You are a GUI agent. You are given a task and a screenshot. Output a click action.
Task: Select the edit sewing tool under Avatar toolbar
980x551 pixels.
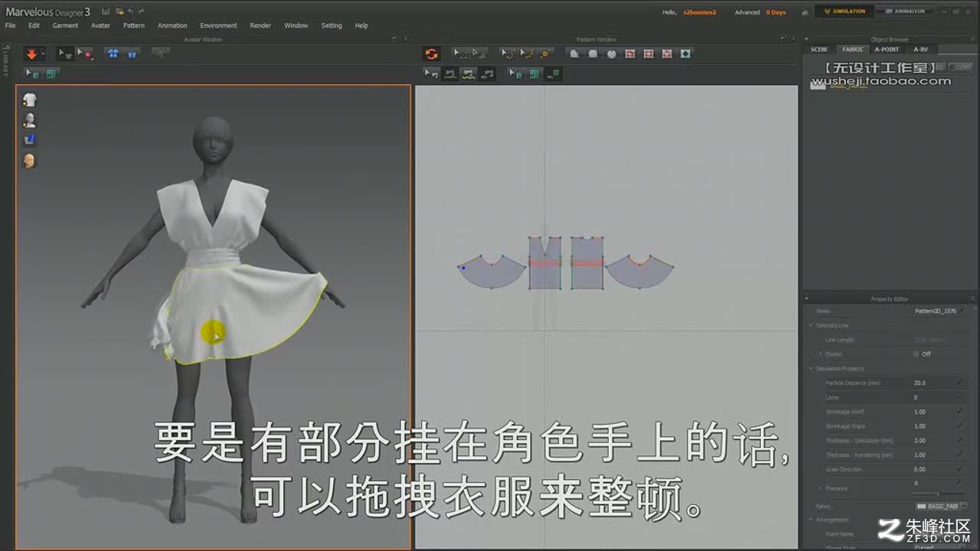point(32,73)
